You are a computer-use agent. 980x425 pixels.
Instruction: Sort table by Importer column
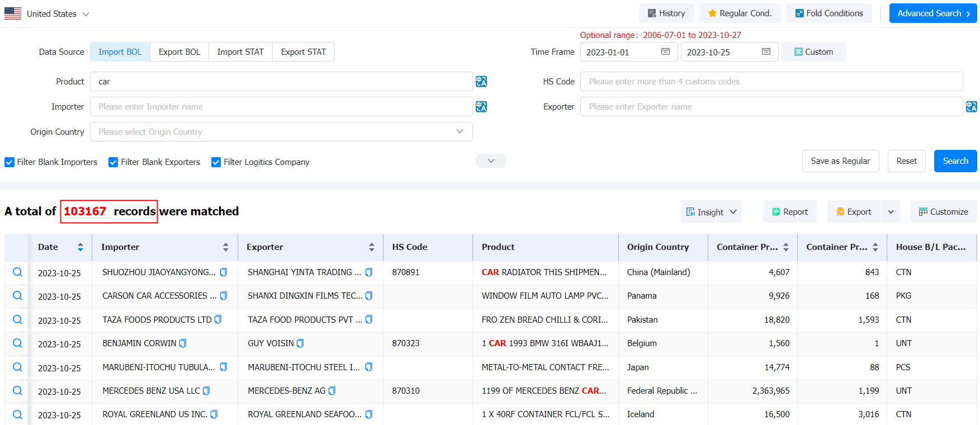[x=226, y=247]
